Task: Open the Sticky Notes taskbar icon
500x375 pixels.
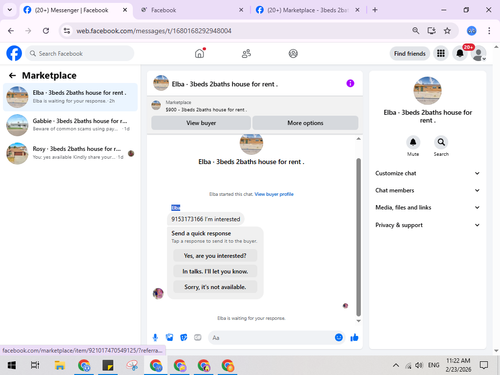Action: (x=108, y=365)
